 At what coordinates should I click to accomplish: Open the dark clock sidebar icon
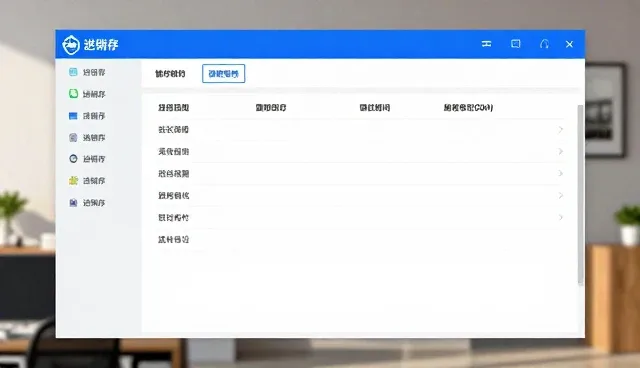point(73,159)
